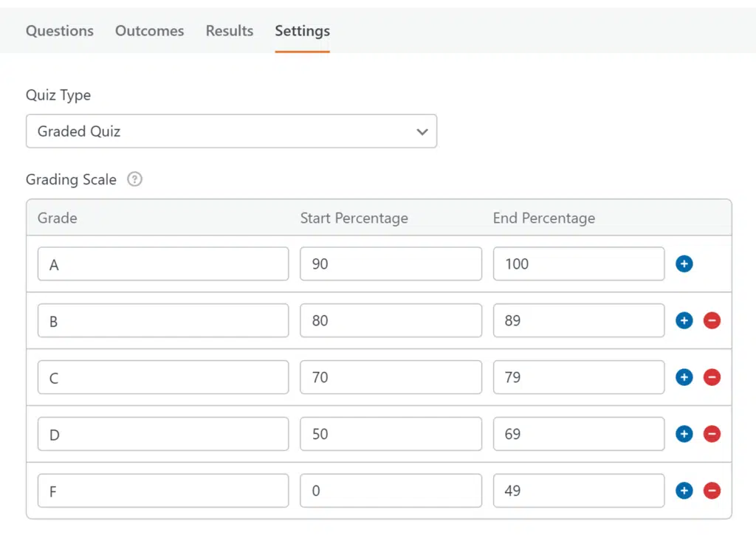Add a grade row after grade D

684,434
